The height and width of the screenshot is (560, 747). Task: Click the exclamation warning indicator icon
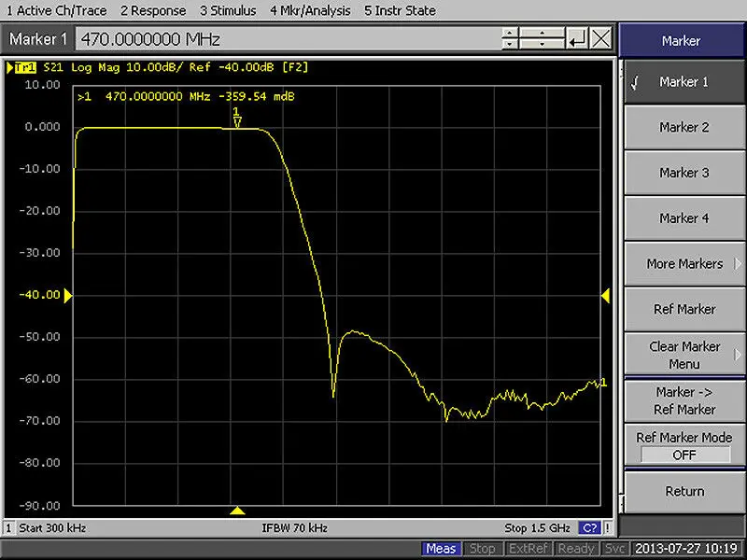point(607,527)
